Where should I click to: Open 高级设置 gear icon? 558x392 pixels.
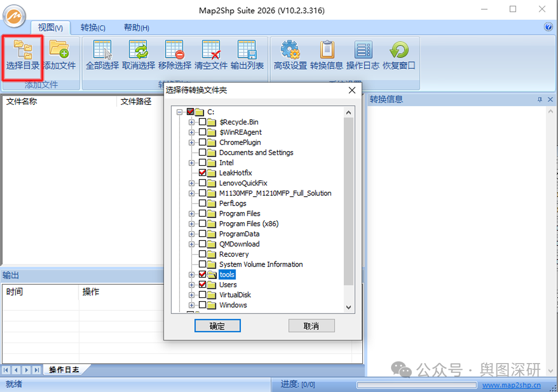coord(290,50)
